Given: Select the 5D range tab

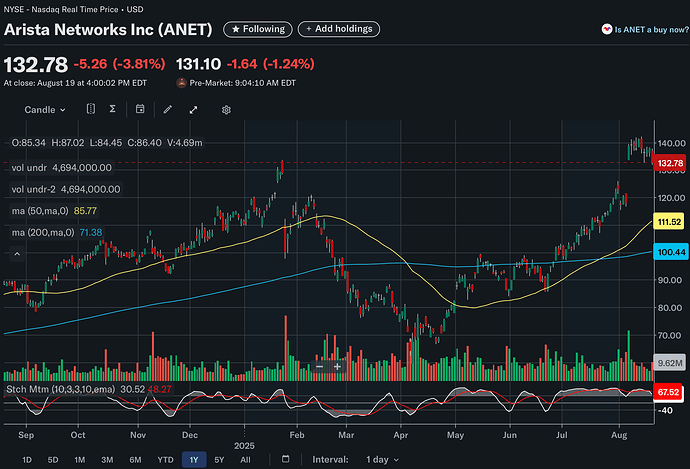Looking at the screenshot, I should [x=53, y=460].
